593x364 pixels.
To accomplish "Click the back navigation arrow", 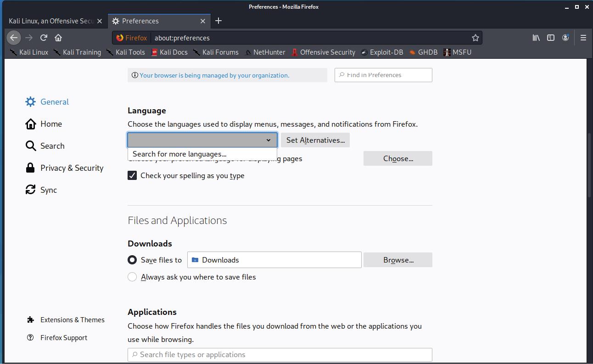I will click(14, 38).
